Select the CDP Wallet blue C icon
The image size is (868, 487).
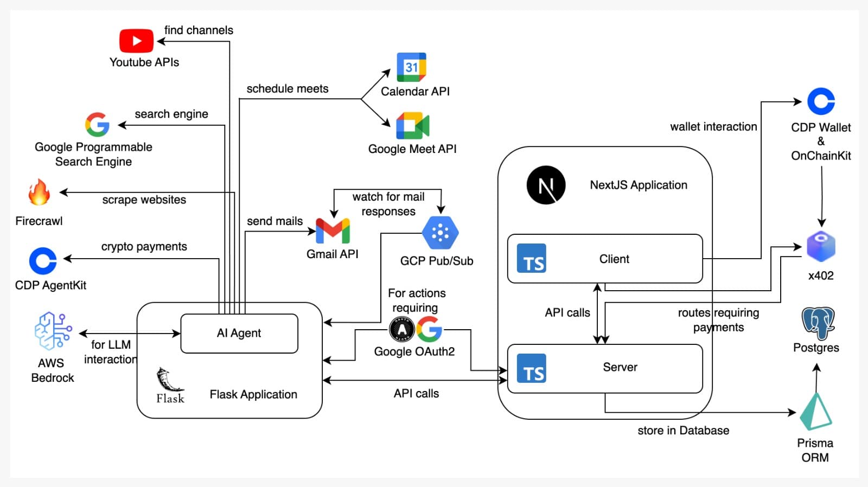821,101
